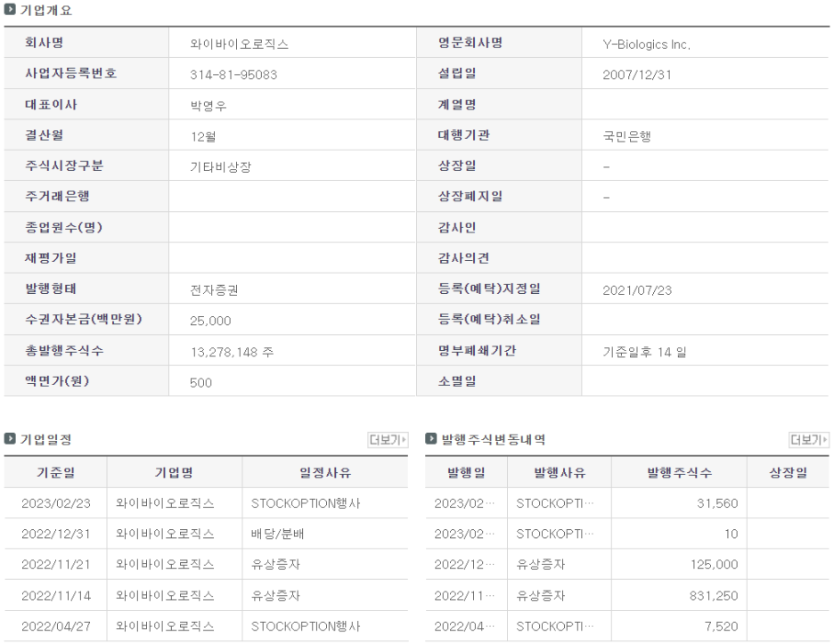Click the 주식시장구분 field label
834x644 pixels.
(64, 166)
